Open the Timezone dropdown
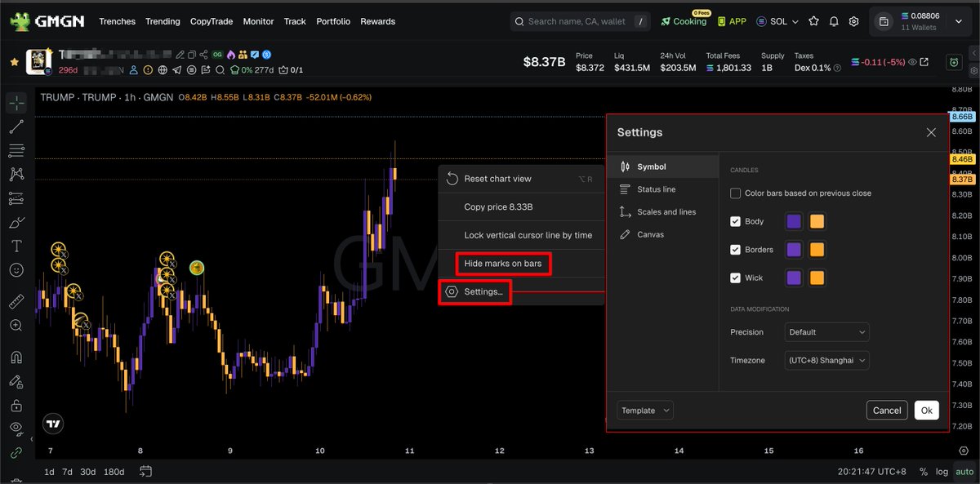Viewport: 980px width, 484px height. click(826, 360)
